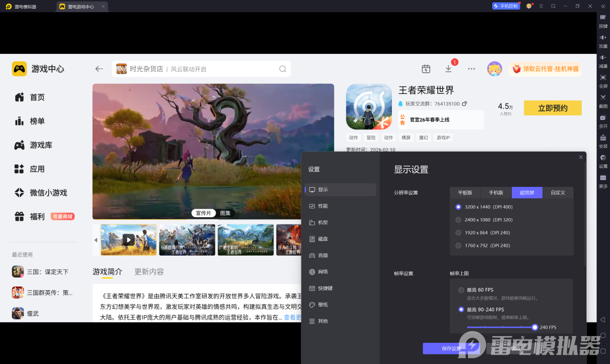This screenshot has width=610, height=364.
Task: Click 保存设置 save button
Action: coord(451,349)
